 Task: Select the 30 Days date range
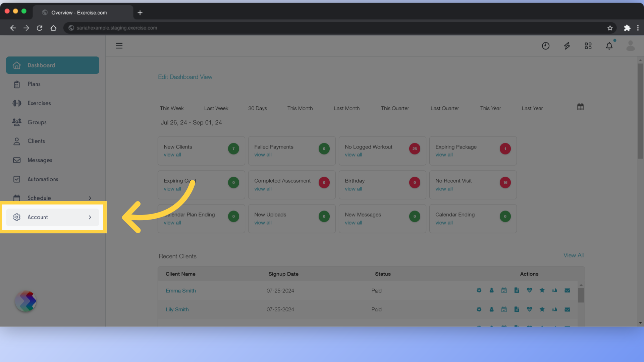click(258, 108)
